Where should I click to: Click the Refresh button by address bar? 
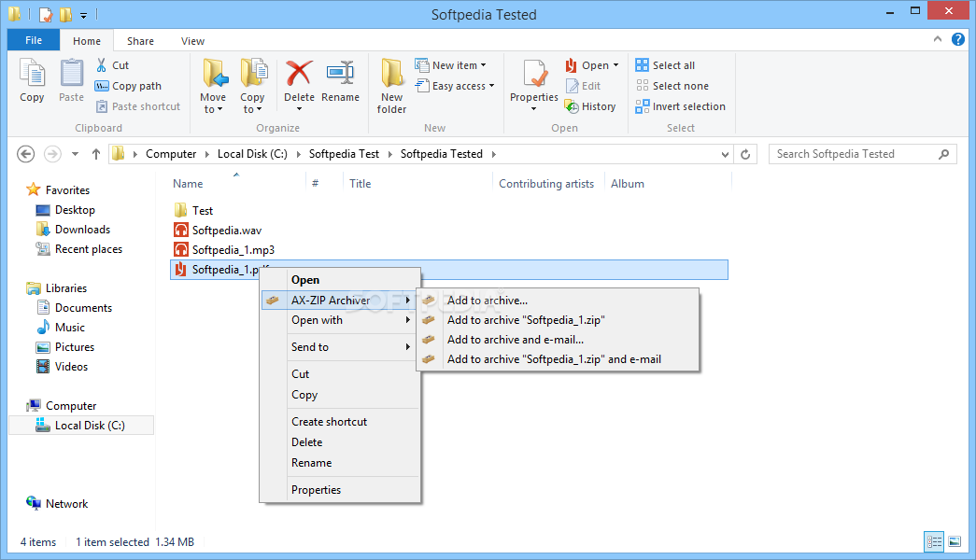745,154
